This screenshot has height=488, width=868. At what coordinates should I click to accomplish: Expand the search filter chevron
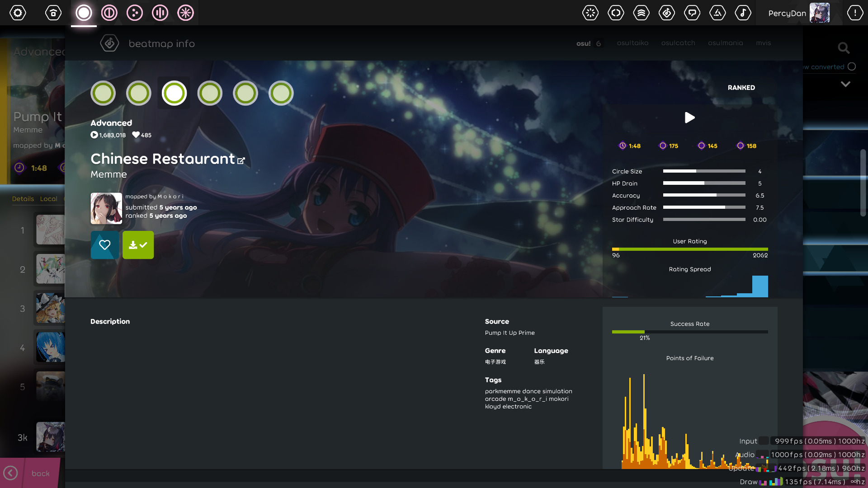click(845, 84)
